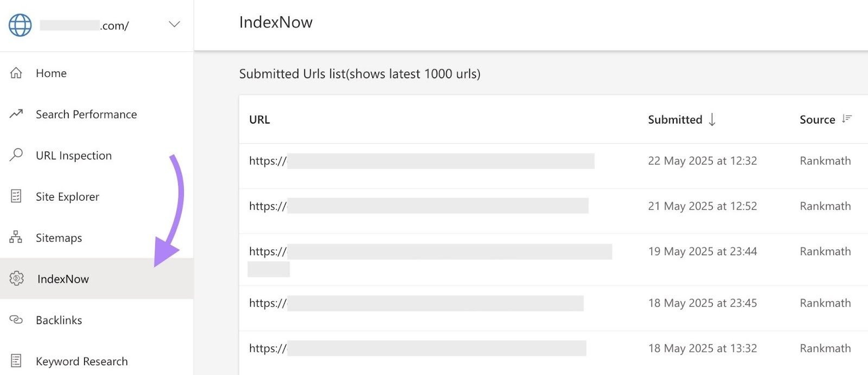
Task: Click the domain name at the top left
Action: point(84,24)
